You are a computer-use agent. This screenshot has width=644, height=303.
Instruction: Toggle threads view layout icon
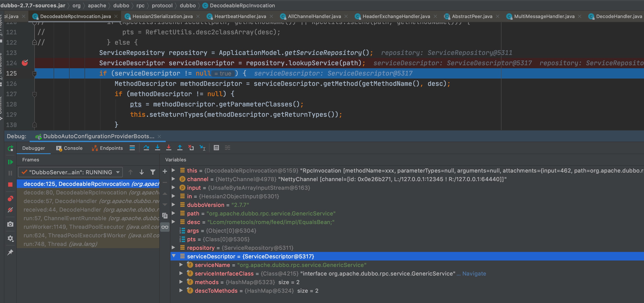132,148
